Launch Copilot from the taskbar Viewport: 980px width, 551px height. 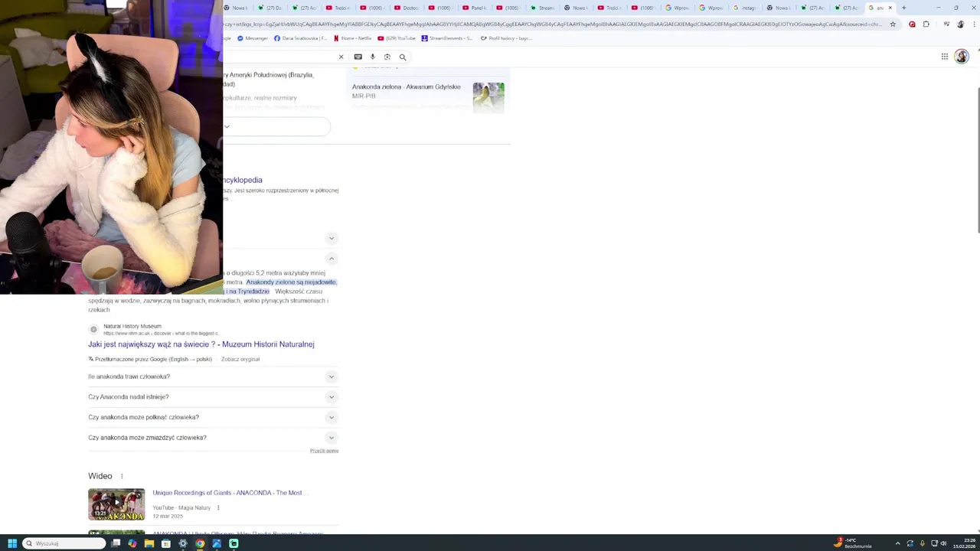132,543
